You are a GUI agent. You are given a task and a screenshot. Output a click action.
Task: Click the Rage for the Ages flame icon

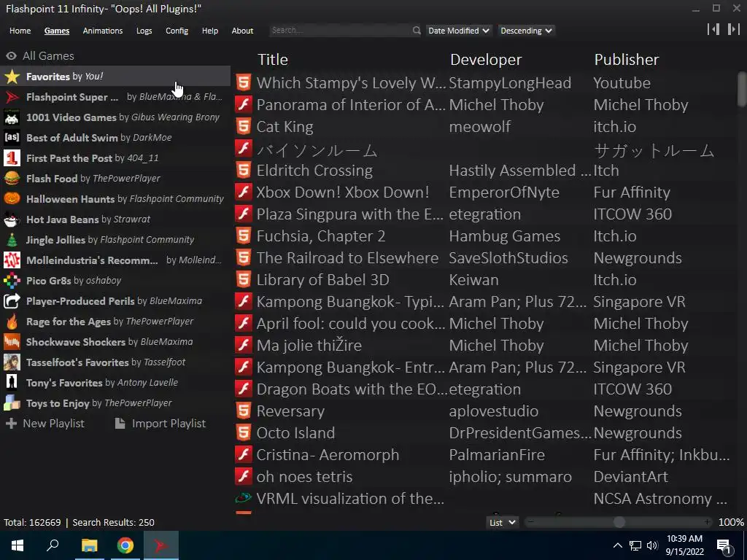12,322
